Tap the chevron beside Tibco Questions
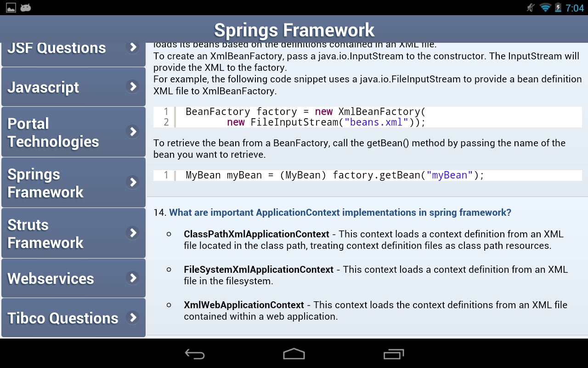588x368 pixels. (133, 317)
